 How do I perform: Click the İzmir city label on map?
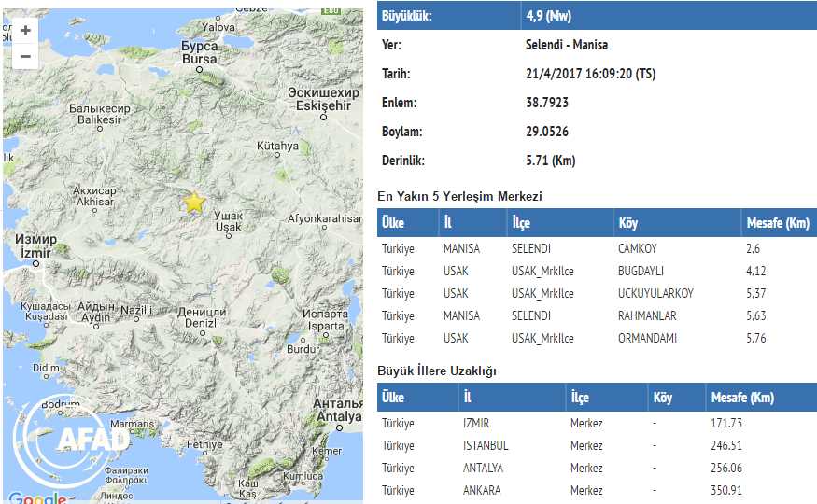tap(35, 252)
